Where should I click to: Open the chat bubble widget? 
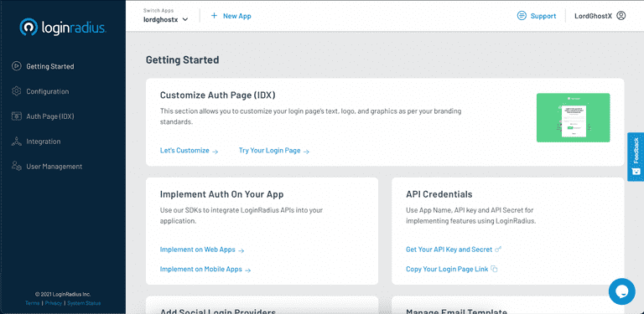622,291
